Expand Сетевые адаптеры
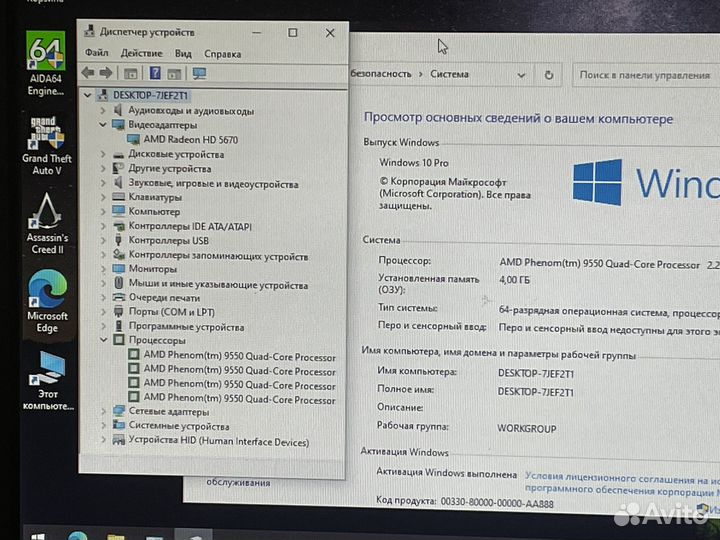The width and height of the screenshot is (720, 540). (103, 411)
